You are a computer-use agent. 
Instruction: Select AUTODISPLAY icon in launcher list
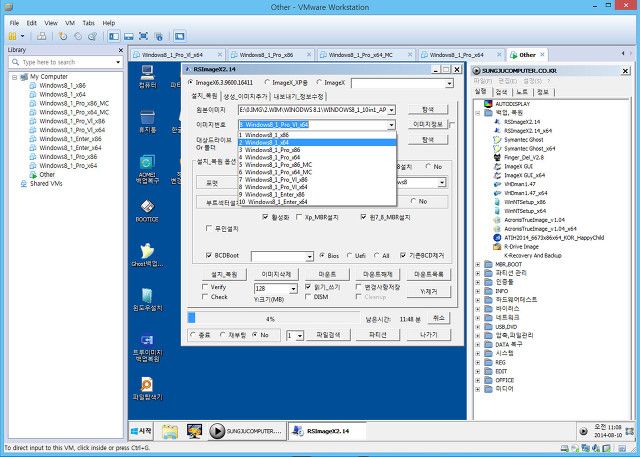(x=488, y=104)
